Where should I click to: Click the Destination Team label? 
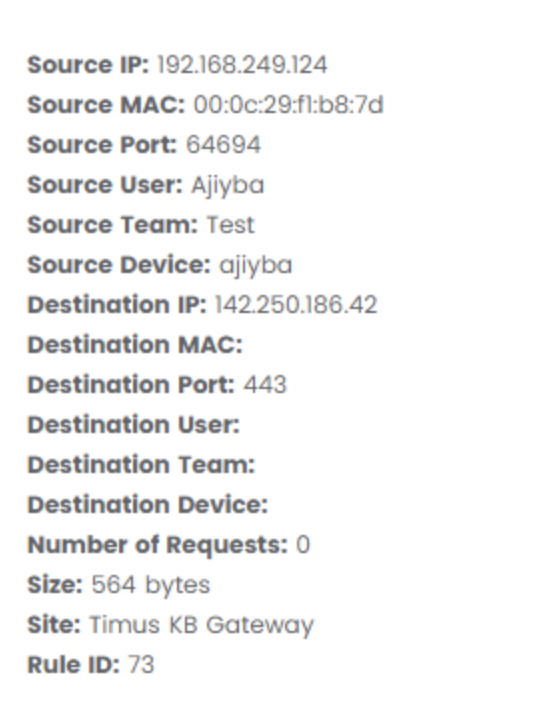141,465
